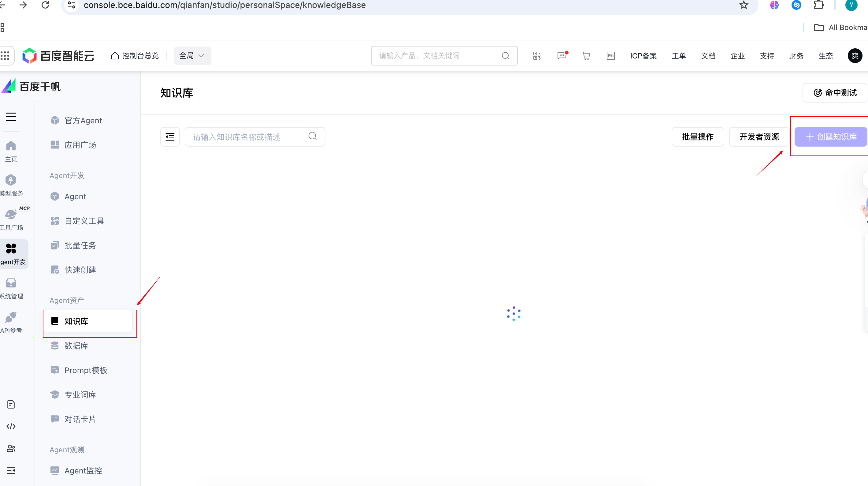Click the 命中测试 button
The height and width of the screenshot is (486, 868).
pos(835,93)
